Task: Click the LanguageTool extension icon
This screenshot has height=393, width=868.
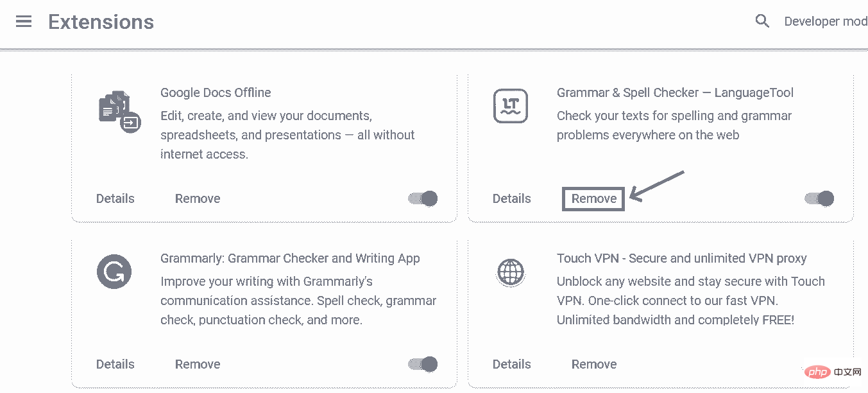Action: tap(510, 106)
